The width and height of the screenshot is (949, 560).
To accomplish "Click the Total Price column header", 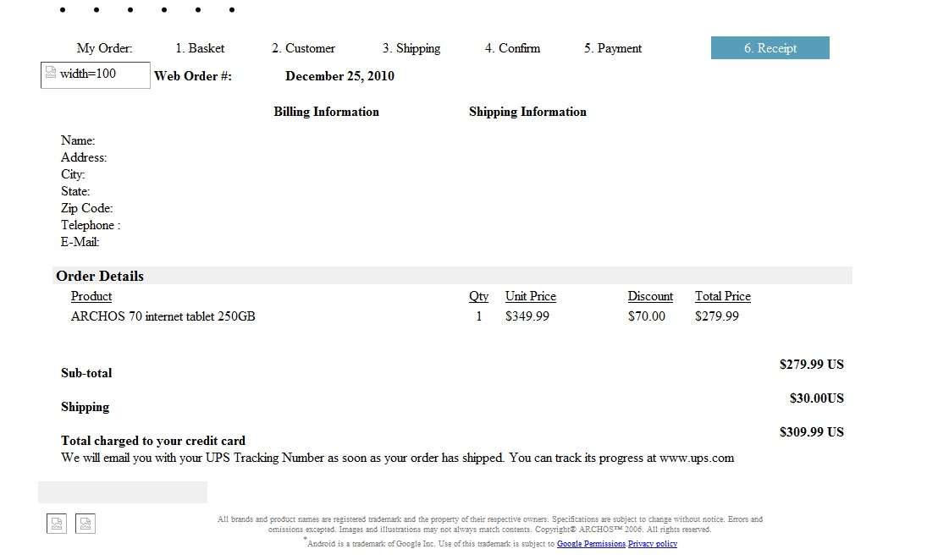I will (x=722, y=296).
